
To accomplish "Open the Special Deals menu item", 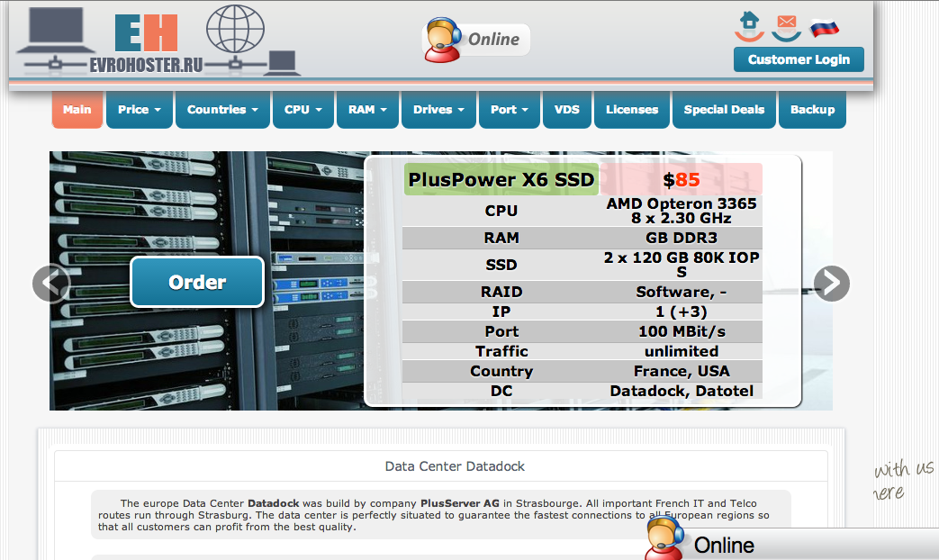I will tap(724, 110).
